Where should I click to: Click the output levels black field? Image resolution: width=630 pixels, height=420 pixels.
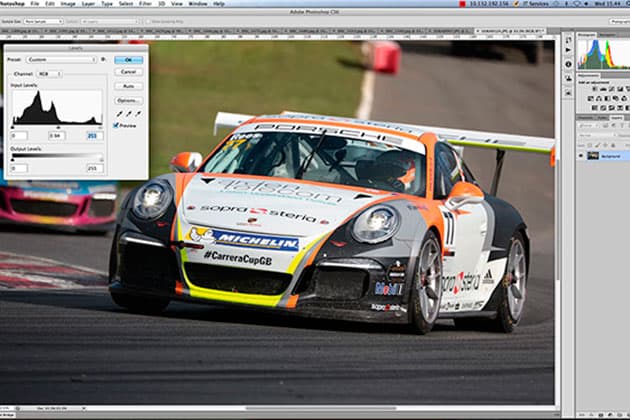coord(19,168)
